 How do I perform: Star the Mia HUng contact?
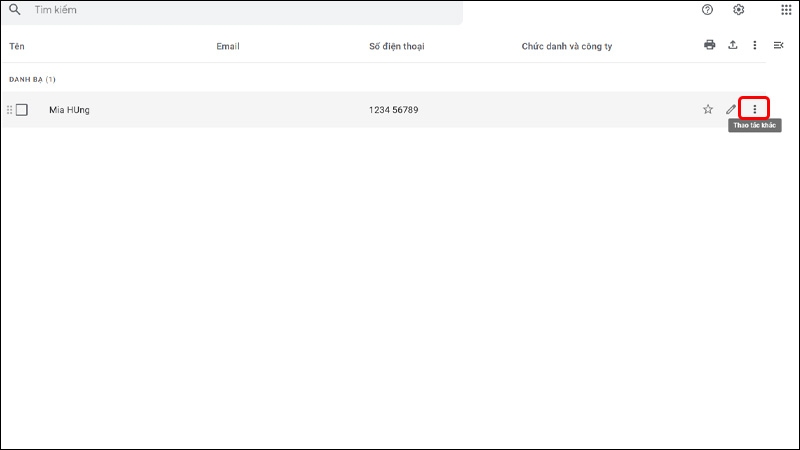tap(708, 109)
